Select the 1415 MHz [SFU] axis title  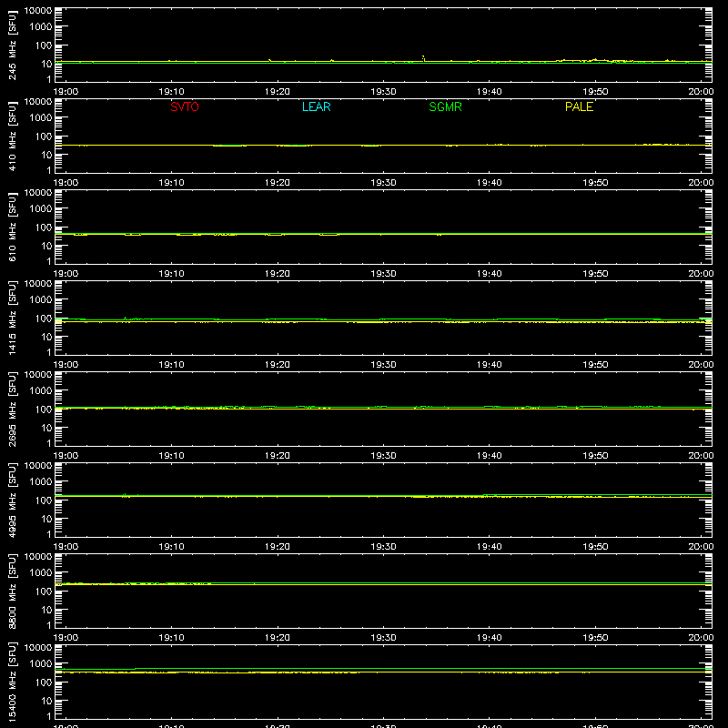13,318
